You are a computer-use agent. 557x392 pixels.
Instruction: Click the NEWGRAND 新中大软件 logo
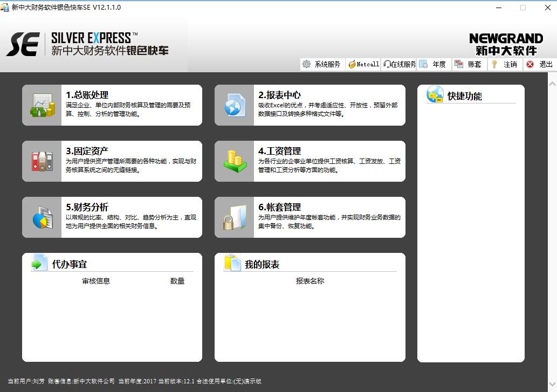506,44
